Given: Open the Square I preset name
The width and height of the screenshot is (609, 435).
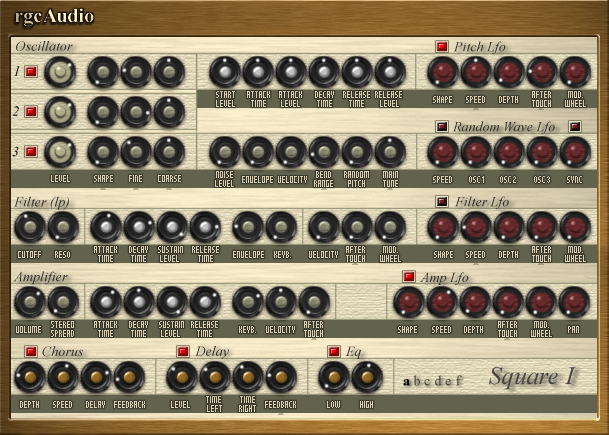Looking at the screenshot, I should point(531,376).
